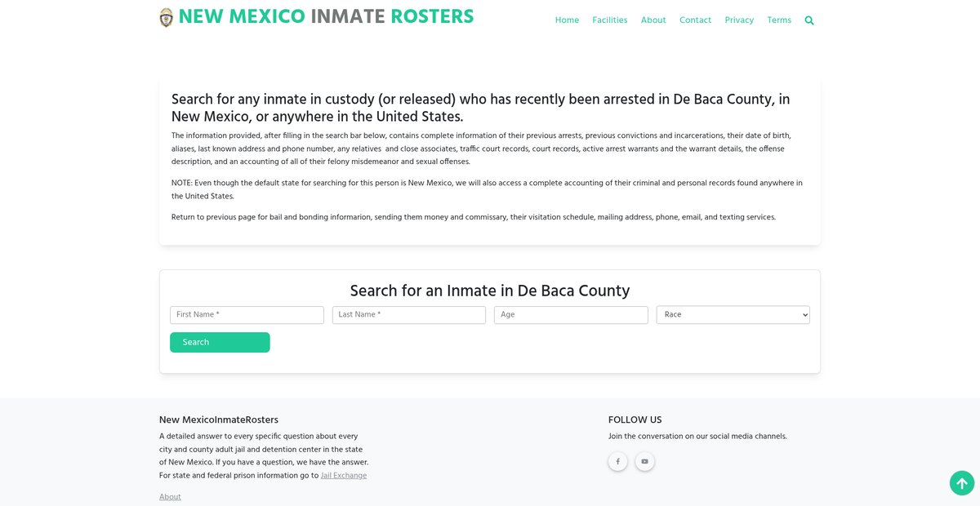The height and width of the screenshot is (506, 980).
Task: Open the Terms menu link
Action: pos(779,20)
